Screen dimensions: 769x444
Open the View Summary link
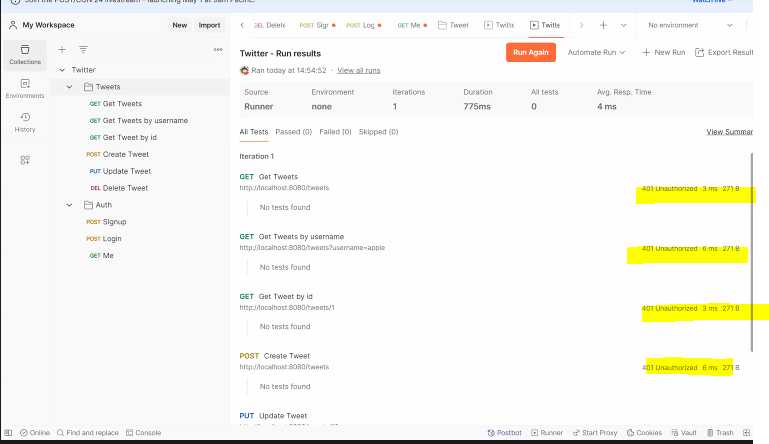[x=729, y=132]
